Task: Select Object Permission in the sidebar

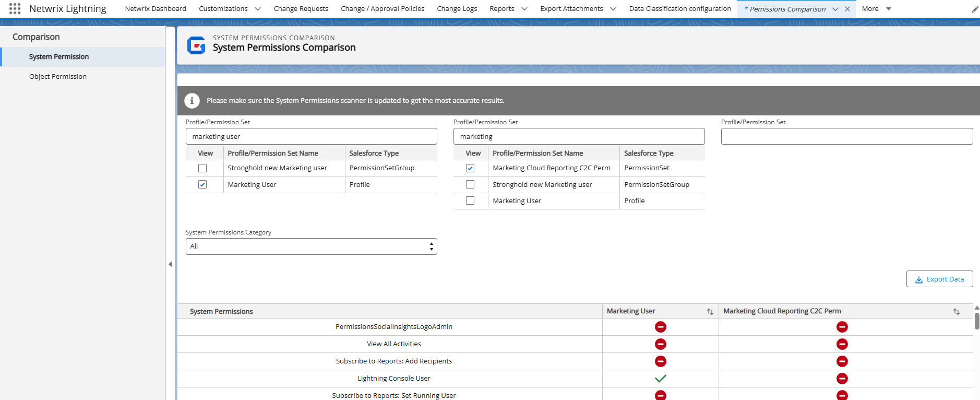Action: click(58, 77)
